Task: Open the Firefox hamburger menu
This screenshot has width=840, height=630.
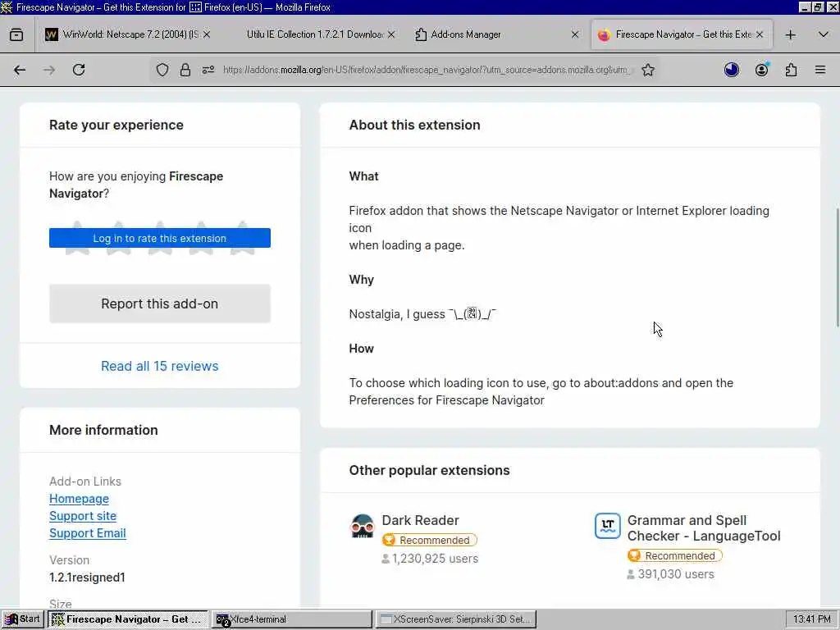Action: pyautogui.click(x=820, y=70)
